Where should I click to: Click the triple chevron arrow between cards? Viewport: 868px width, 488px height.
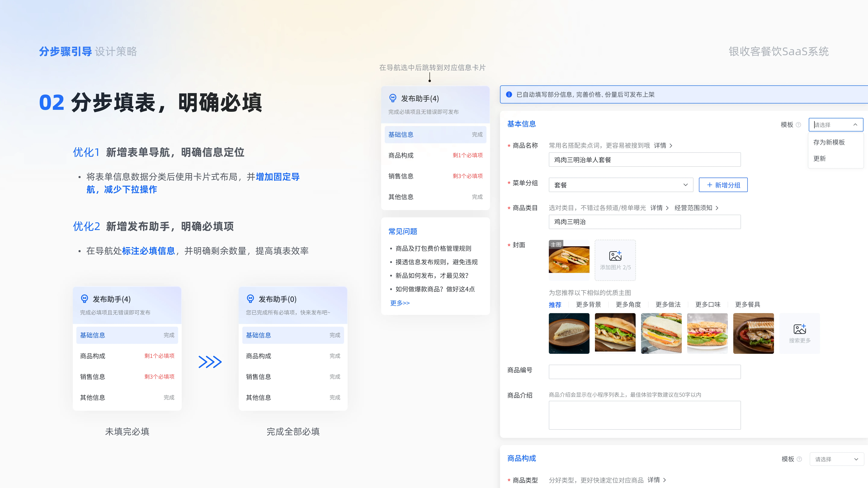[x=210, y=362]
